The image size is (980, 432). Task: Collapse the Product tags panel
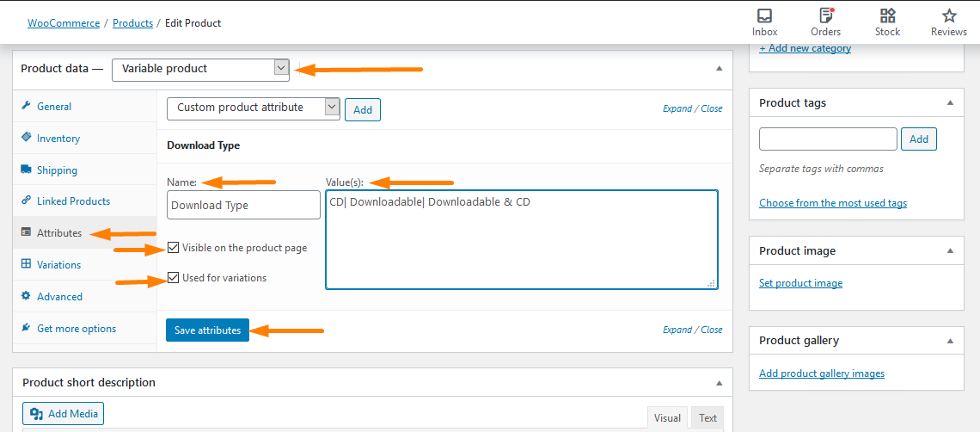point(950,102)
